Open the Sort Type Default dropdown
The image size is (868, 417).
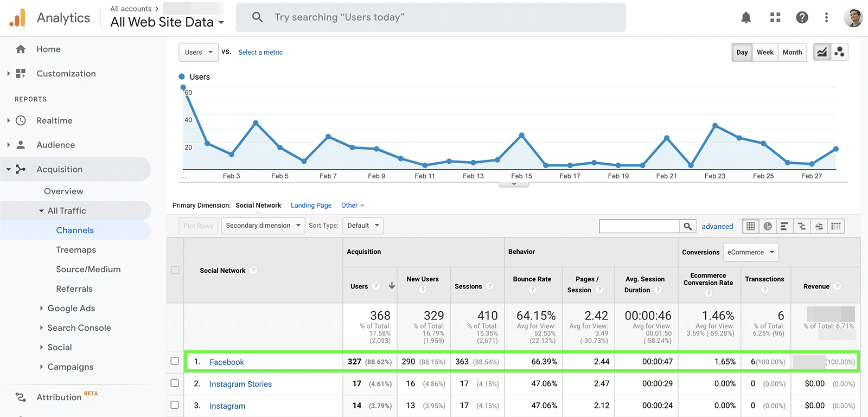pos(363,226)
